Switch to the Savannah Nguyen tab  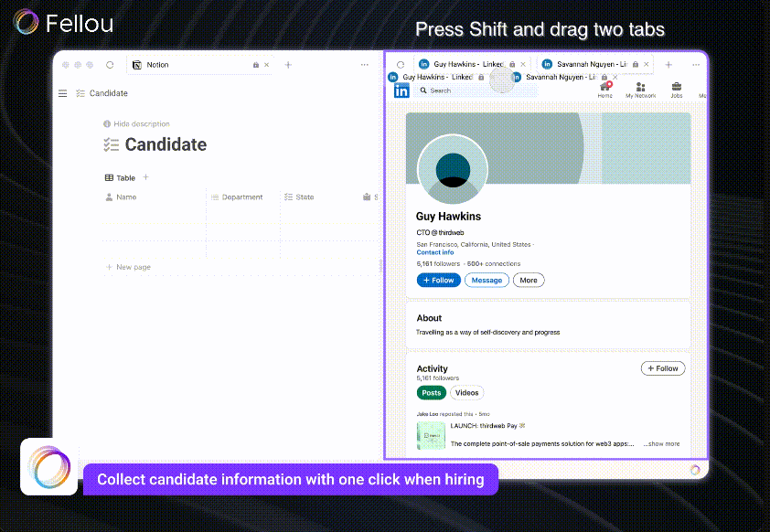click(589, 64)
